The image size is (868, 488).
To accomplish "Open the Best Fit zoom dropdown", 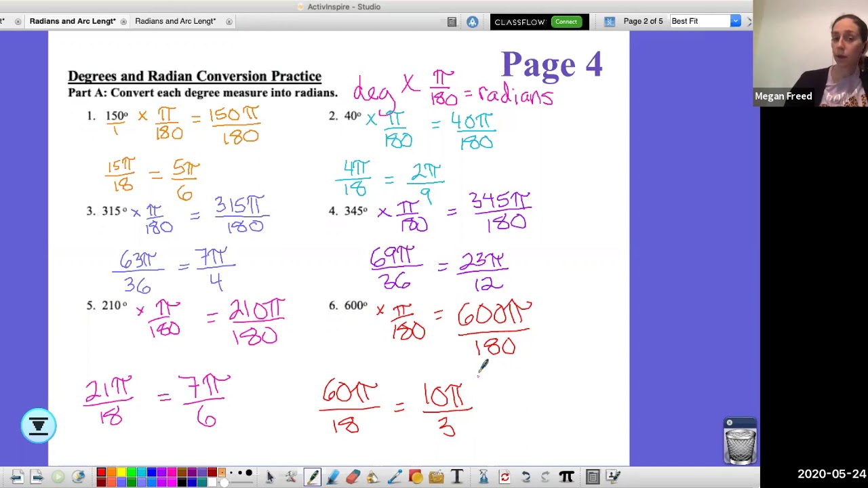I will pyautogui.click(x=735, y=21).
